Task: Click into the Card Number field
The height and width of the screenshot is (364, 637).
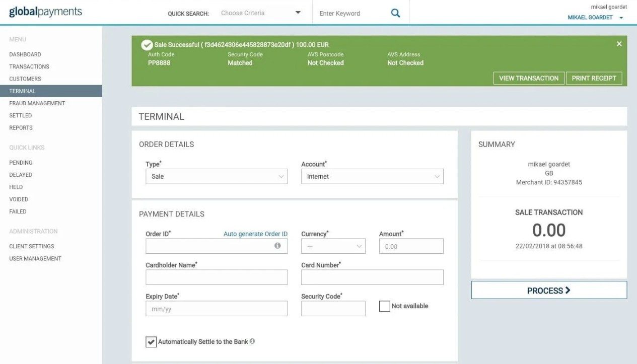Action: tap(372, 277)
